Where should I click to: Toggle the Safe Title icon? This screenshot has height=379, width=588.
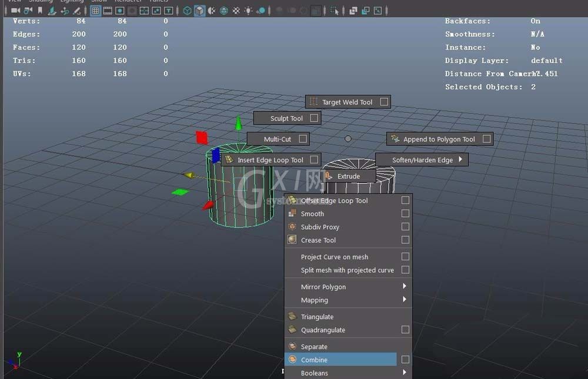pyautogui.click(x=169, y=11)
